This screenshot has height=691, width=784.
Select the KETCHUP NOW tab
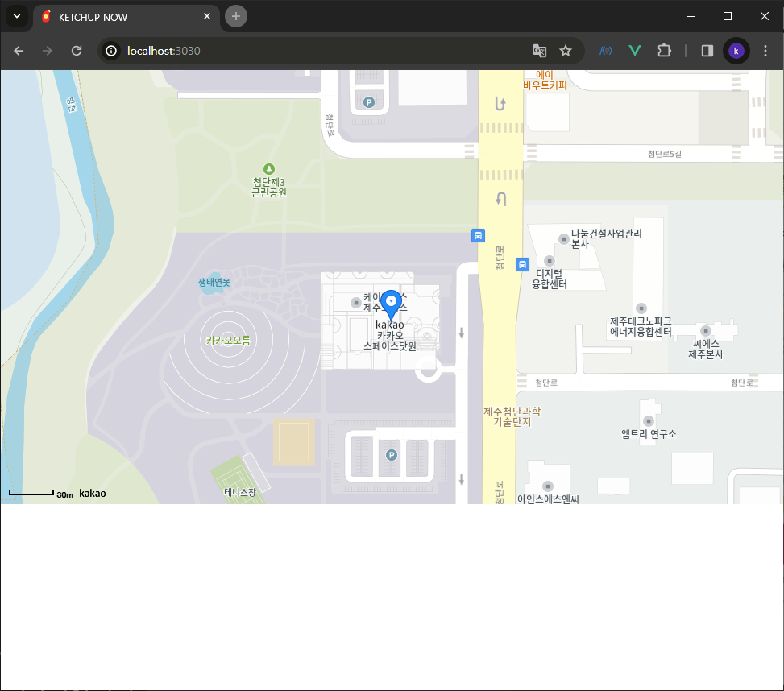pyautogui.click(x=127, y=17)
